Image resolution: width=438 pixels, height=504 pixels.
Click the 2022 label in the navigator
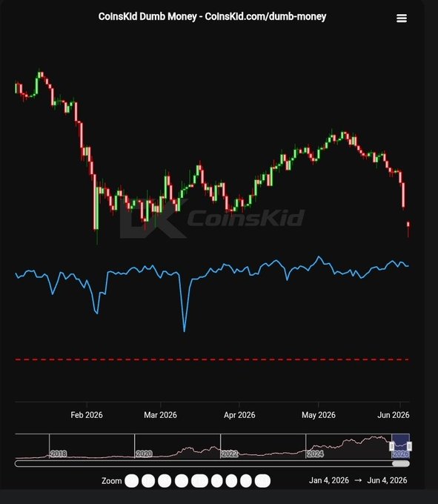coord(230,454)
